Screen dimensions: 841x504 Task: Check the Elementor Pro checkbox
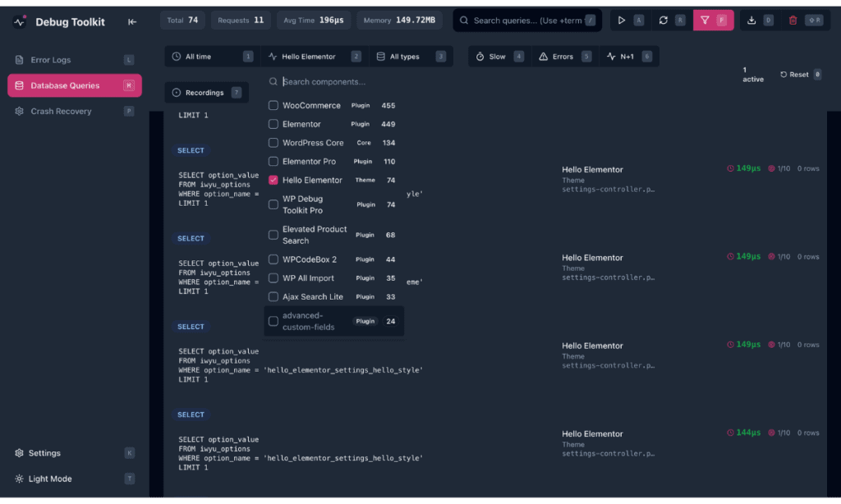(x=273, y=162)
